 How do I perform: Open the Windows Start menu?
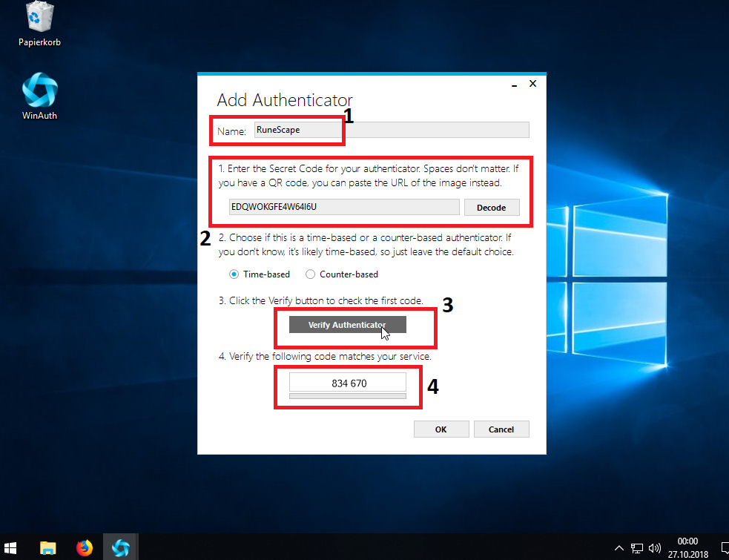(x=13, y=547)
